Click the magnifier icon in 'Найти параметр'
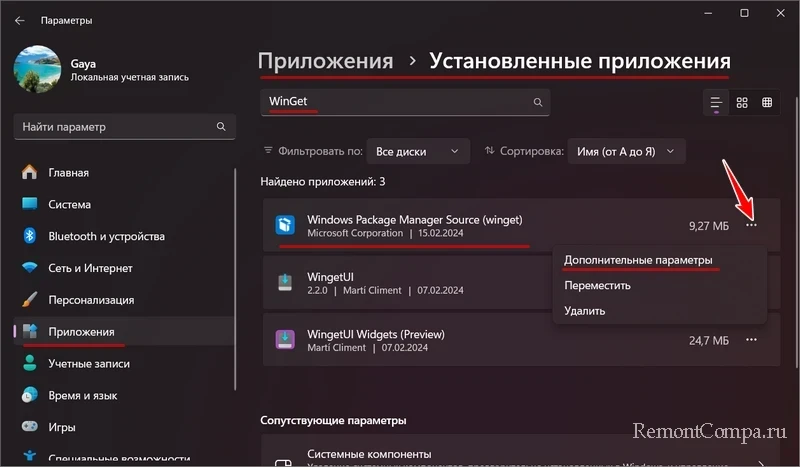This screenshot has height=467, width=800. pyautogui.click(x=221, y=127)
